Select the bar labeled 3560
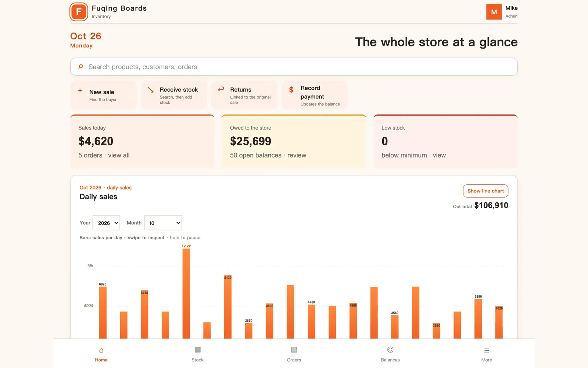Viewport: 588px width, 368px height. pyautogui.click(x=395, y=327)
